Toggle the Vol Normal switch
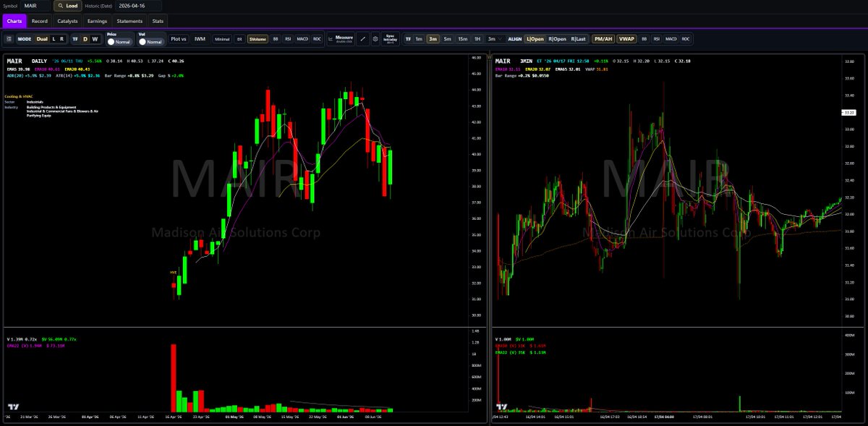This screenshot has width=868, height=426. click(150, 42)
